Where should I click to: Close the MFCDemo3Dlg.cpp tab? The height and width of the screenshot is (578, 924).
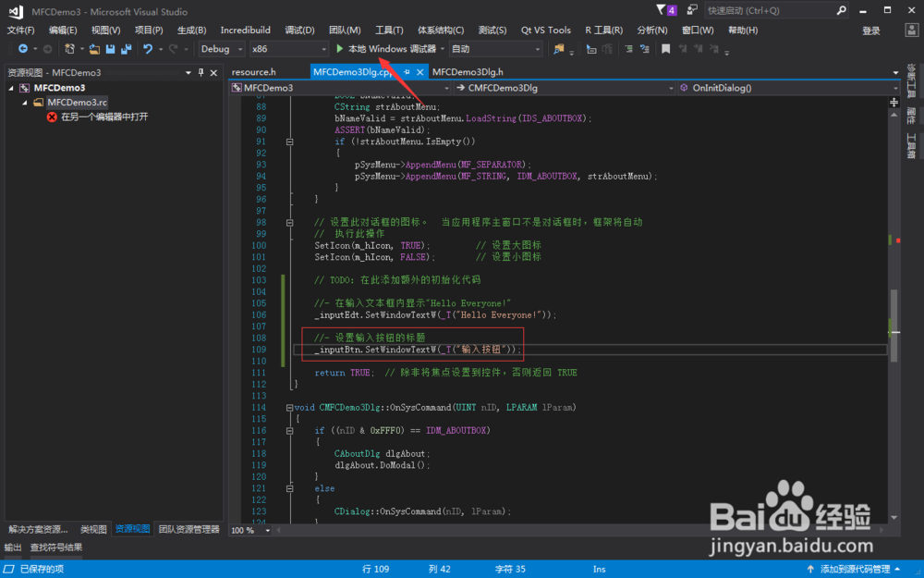point(419,72)
